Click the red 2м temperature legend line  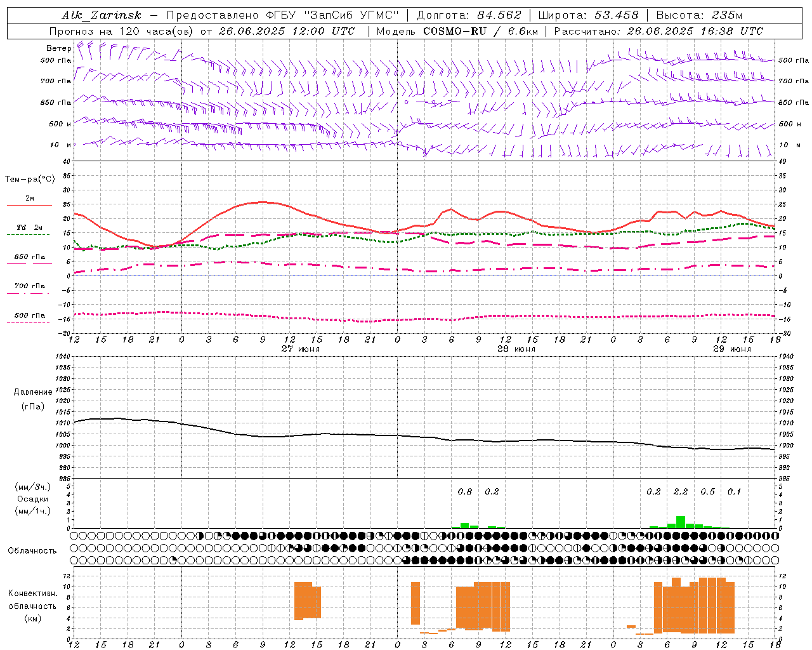(x=29, y=205)
